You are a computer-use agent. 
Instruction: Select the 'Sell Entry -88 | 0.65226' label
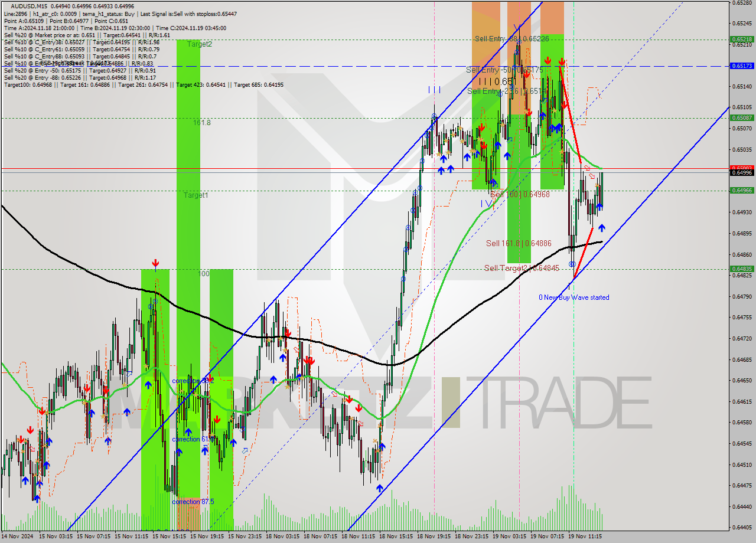click(x=512, y=39)
